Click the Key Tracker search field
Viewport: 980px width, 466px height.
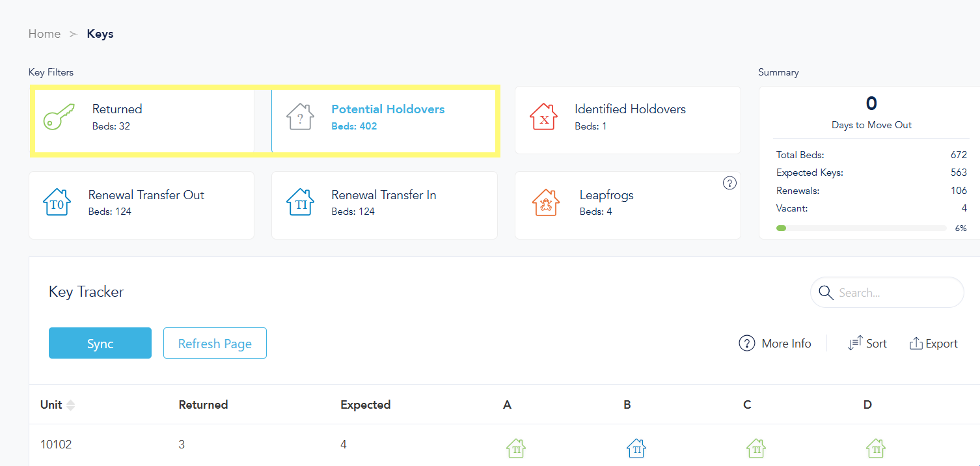[x=895, y=293]
